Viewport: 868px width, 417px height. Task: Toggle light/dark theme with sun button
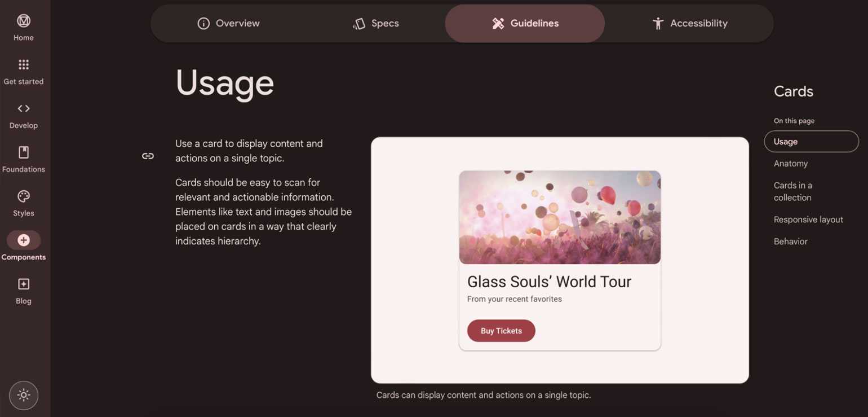point(24,395)
